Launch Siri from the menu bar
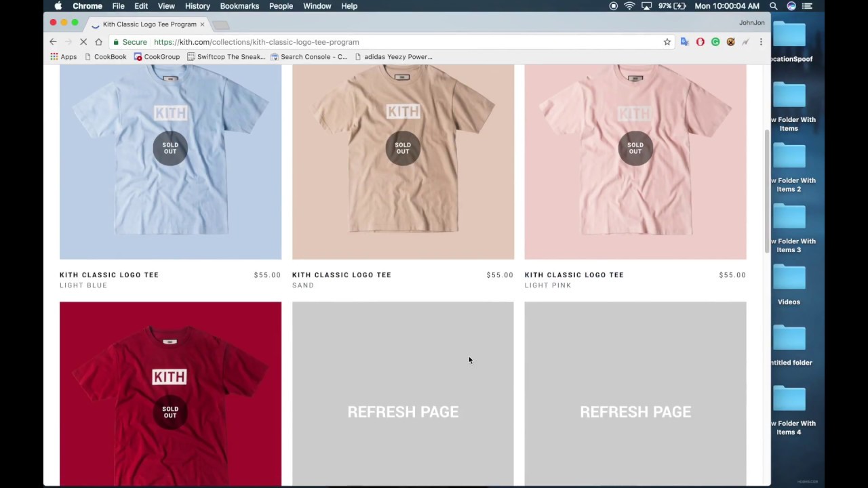Image resolution: width=868 pixels, height=488 pixels. [x=791, y=6]
